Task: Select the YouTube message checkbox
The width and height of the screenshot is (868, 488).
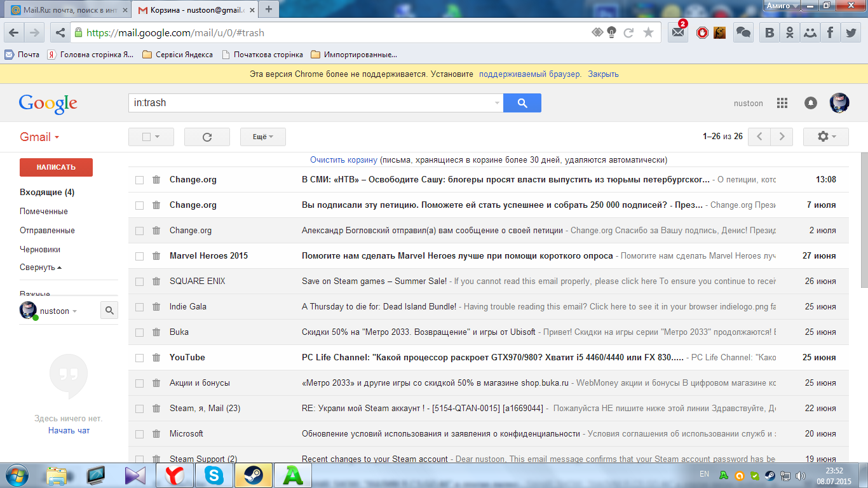Action: [139, 358]
